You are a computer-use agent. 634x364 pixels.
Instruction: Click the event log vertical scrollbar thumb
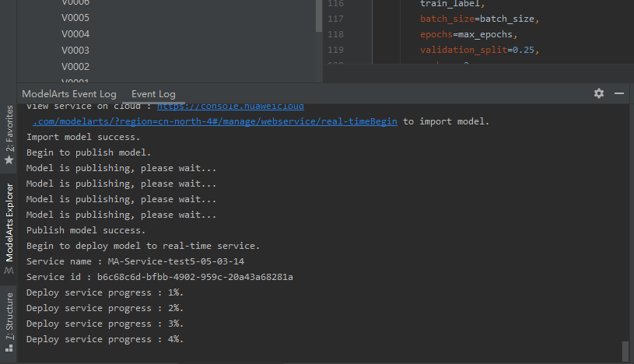624,351
